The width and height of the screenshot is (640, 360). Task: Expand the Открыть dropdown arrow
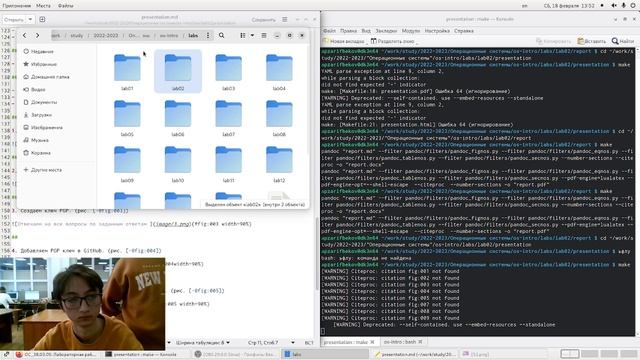point(30,19)
